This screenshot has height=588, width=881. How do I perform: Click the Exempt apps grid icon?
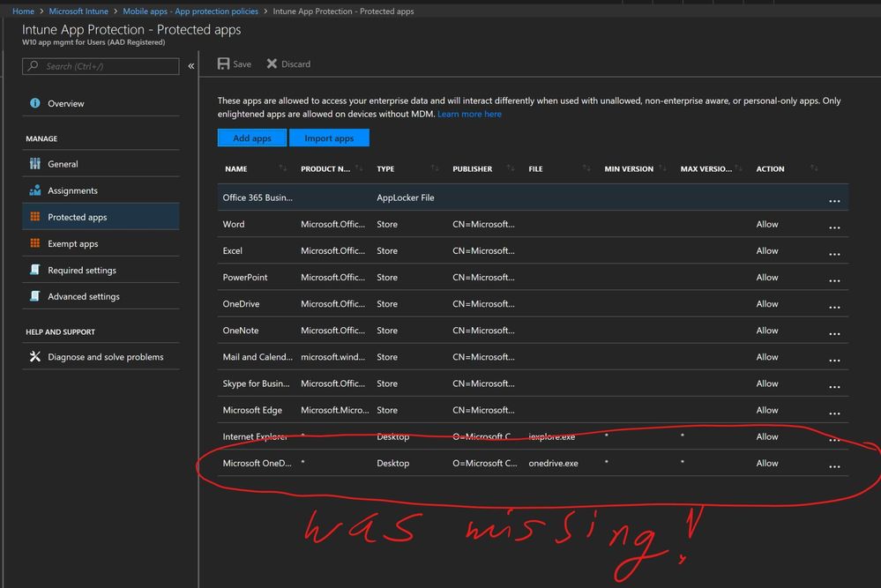click(35, 242)
